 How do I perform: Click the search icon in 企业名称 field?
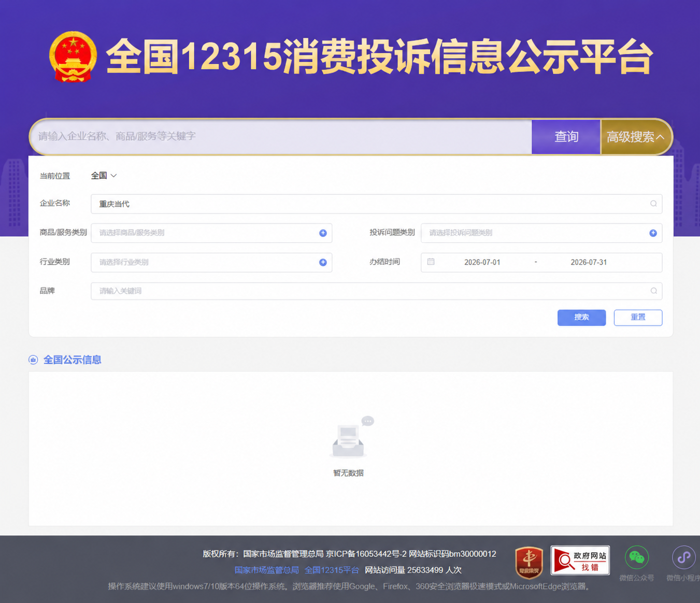point(653,204)
